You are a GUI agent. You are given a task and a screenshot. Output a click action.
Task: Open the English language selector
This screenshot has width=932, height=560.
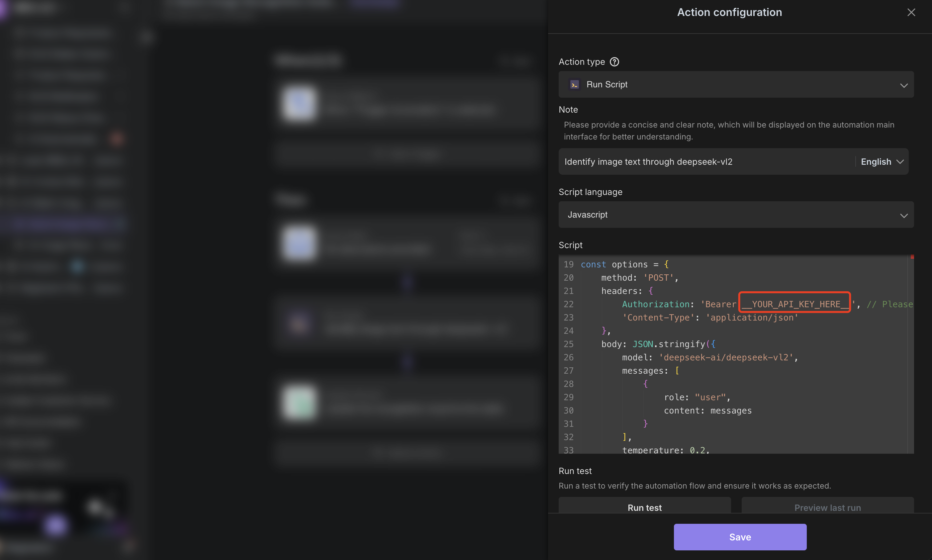click(x=882, y=161)
